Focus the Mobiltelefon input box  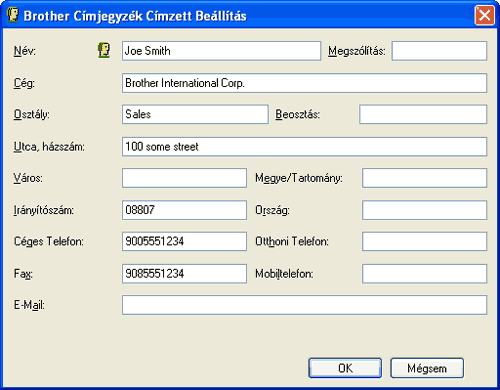[x=425, y=274]
